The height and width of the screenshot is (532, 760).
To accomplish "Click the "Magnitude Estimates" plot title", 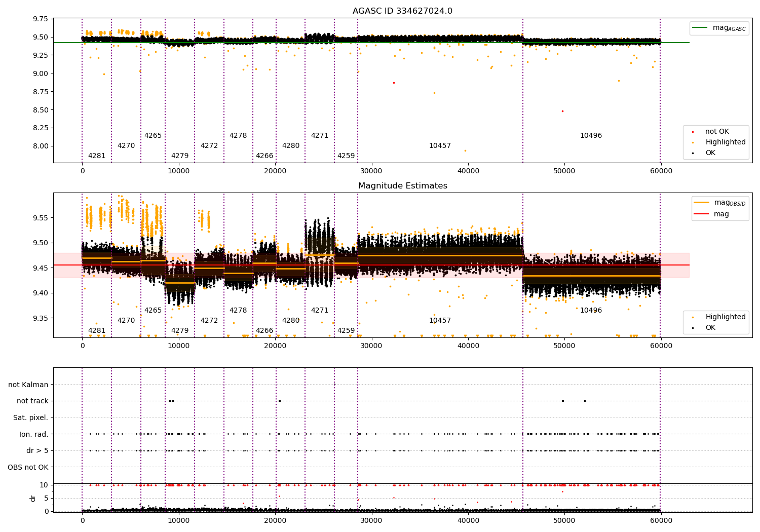I will (x=402, y=186).
